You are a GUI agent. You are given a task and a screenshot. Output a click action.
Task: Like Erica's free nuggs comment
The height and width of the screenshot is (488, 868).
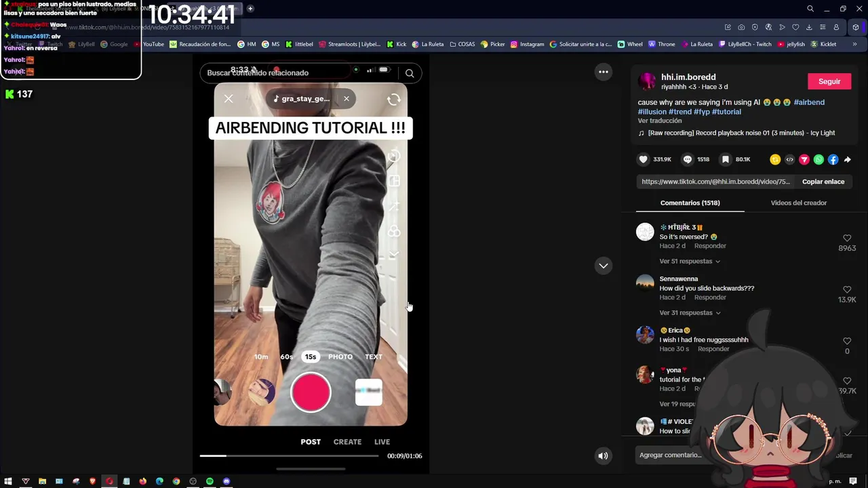(x=847, y=342)
